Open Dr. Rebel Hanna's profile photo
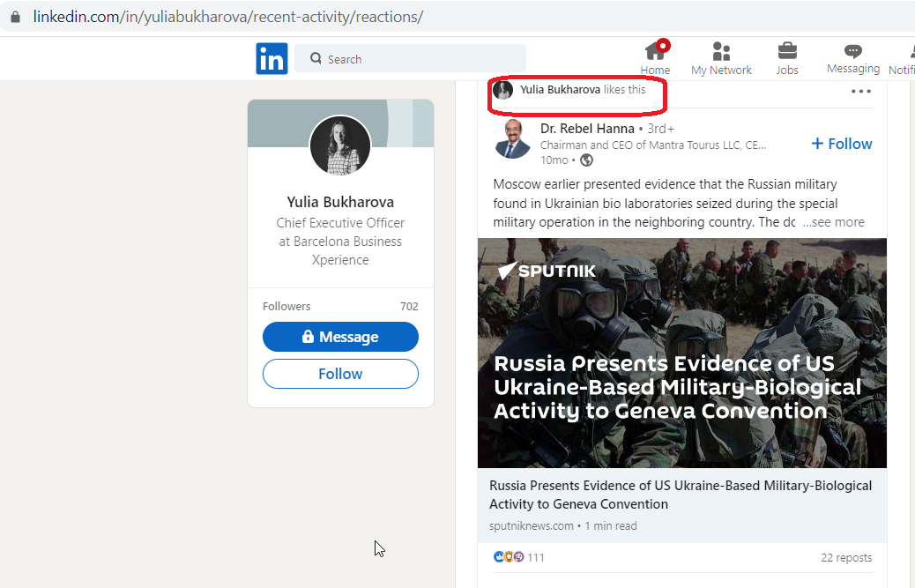The width and height of the screenshot is (915, 588). [x=512, y=138]
